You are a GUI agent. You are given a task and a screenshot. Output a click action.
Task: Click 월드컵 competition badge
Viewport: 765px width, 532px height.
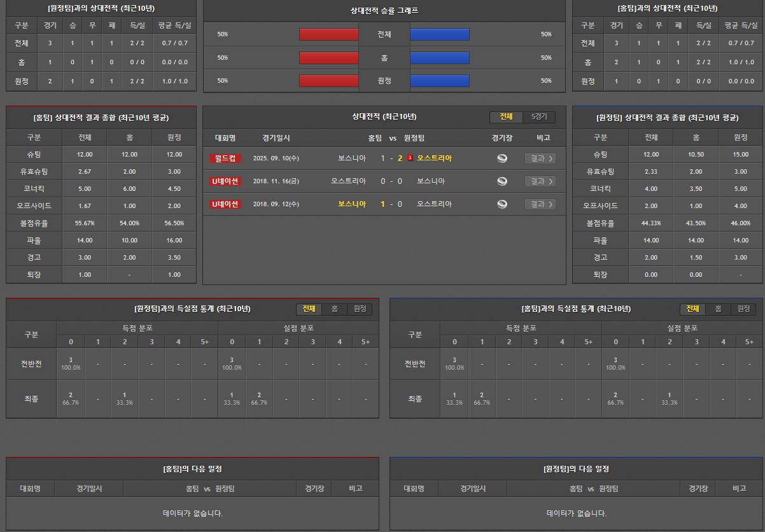point(225,158)
